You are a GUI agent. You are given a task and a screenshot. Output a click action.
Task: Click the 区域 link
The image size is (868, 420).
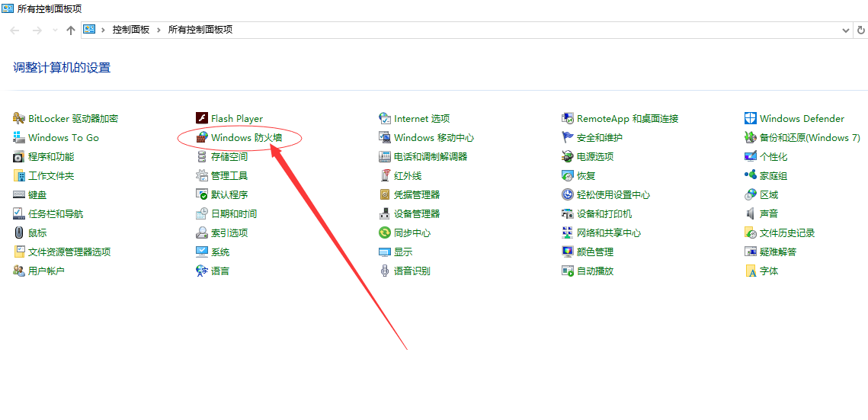tap(769, 195)
